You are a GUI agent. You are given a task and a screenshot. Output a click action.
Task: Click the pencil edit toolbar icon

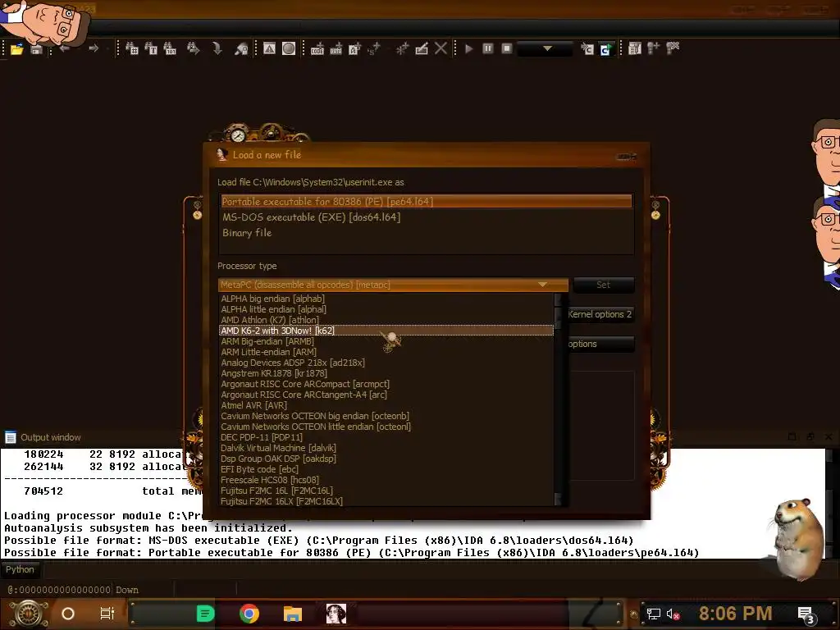click(422, 48)
